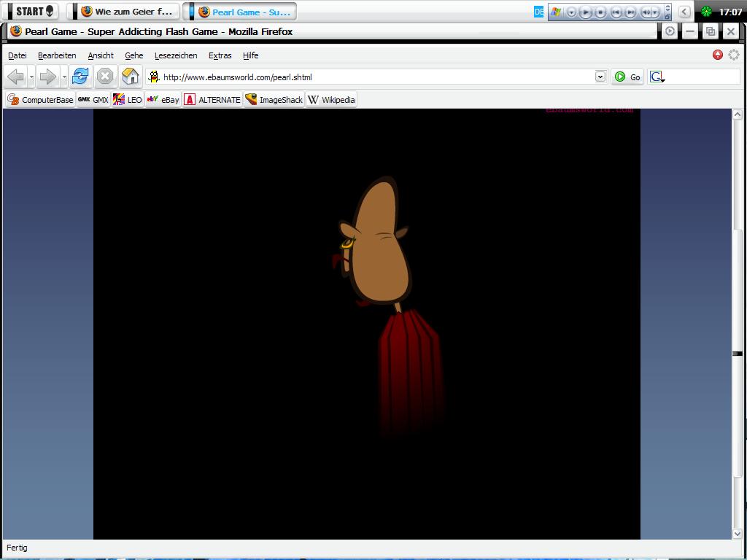Open the LEO bookmark
The image size is (747, 560).
click(127, 99)
